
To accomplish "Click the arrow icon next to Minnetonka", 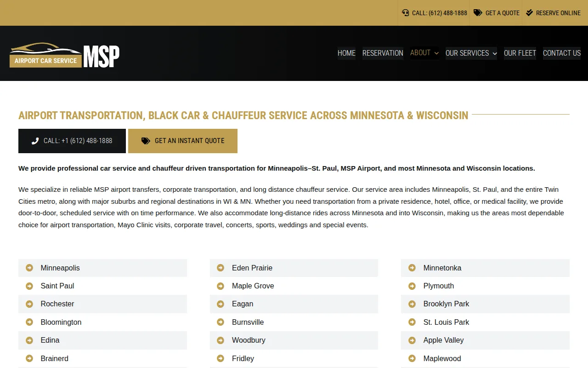I will [x=412, y=268].
